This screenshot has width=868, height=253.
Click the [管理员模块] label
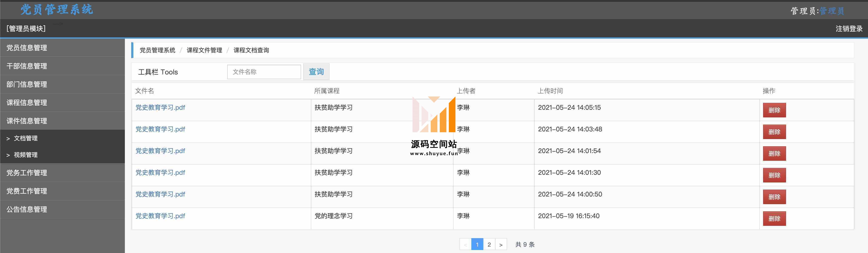coord(26,29)
